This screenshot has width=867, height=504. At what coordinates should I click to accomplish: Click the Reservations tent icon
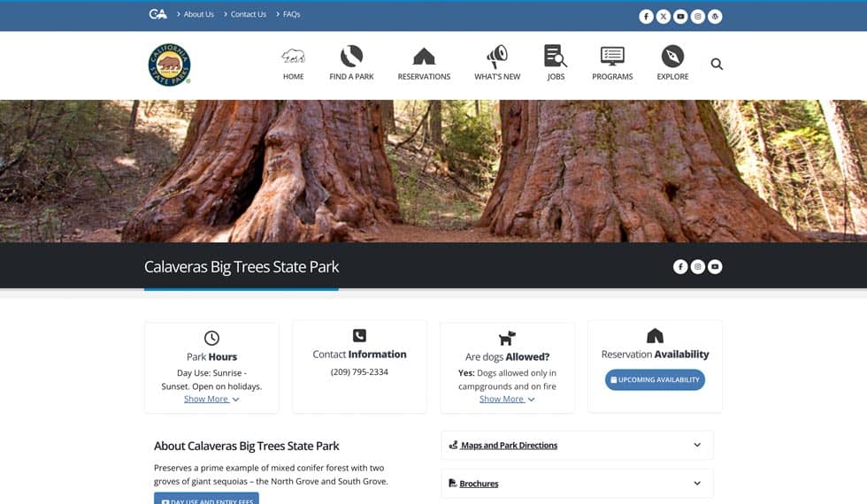pyautogui.click(x=424, y=57)
